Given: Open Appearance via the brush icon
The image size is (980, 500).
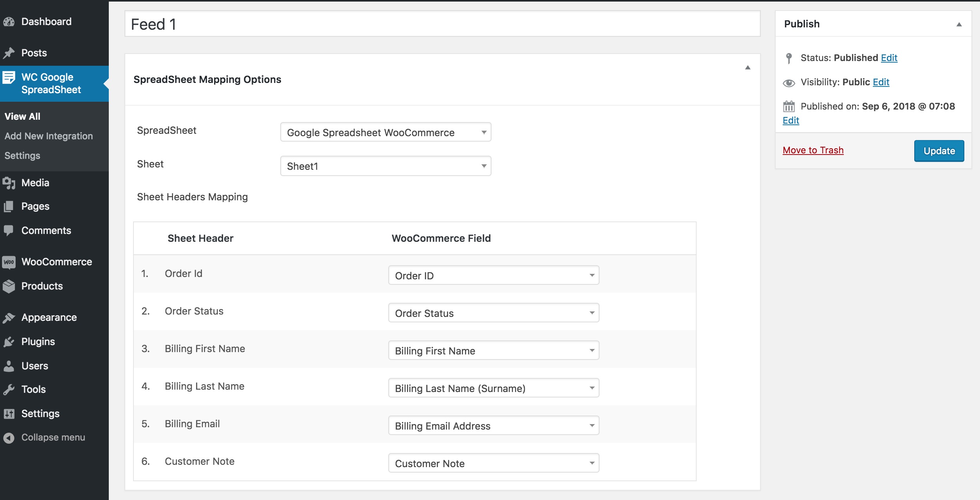Looking at the screenshot, I should coord(9,317).
